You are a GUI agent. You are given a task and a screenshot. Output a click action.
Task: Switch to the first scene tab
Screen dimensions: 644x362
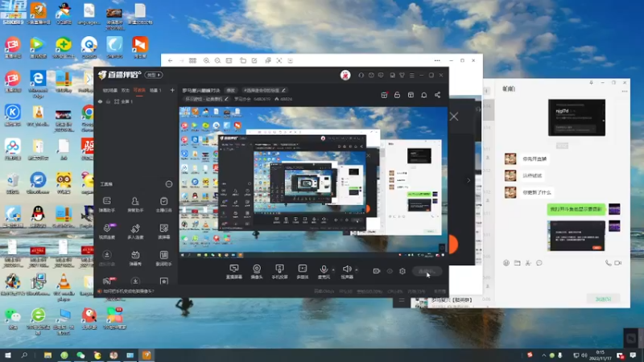pyautogui.click(x=110, y=90)
